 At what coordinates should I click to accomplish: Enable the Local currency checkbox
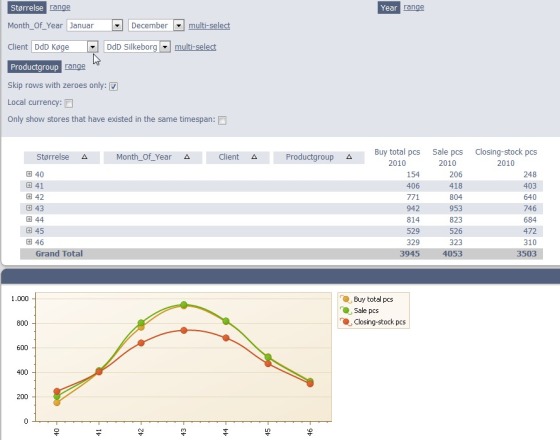69,103
